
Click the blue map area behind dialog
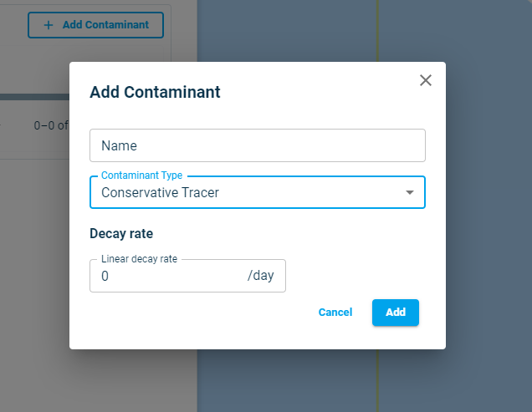pos(485,209)
